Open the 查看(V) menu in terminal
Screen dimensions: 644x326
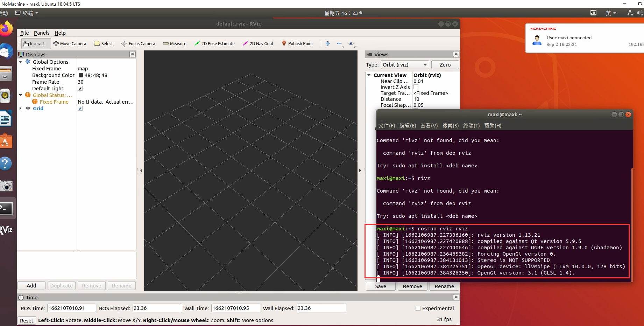pos(429,126)
